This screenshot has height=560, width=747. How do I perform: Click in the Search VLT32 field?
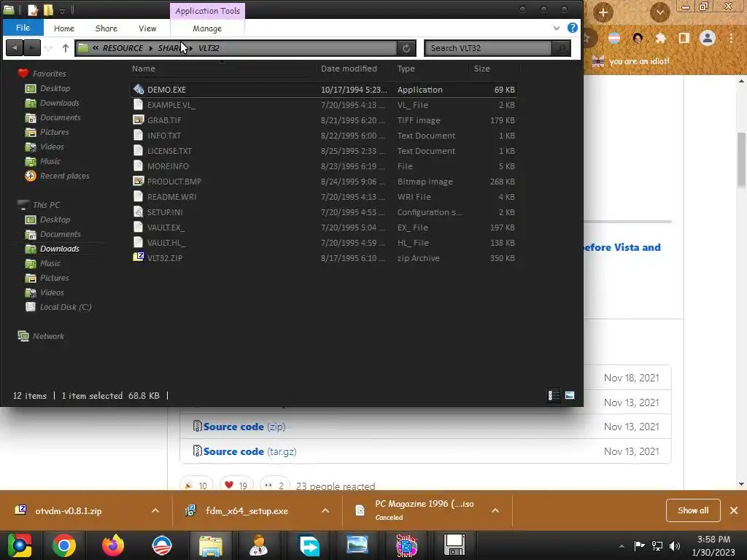pyautogui.click(x=488, y=48)
